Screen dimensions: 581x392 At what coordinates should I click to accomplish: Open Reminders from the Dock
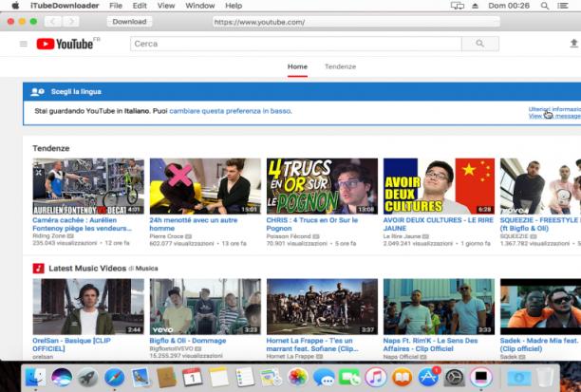[x=245, y=377]
